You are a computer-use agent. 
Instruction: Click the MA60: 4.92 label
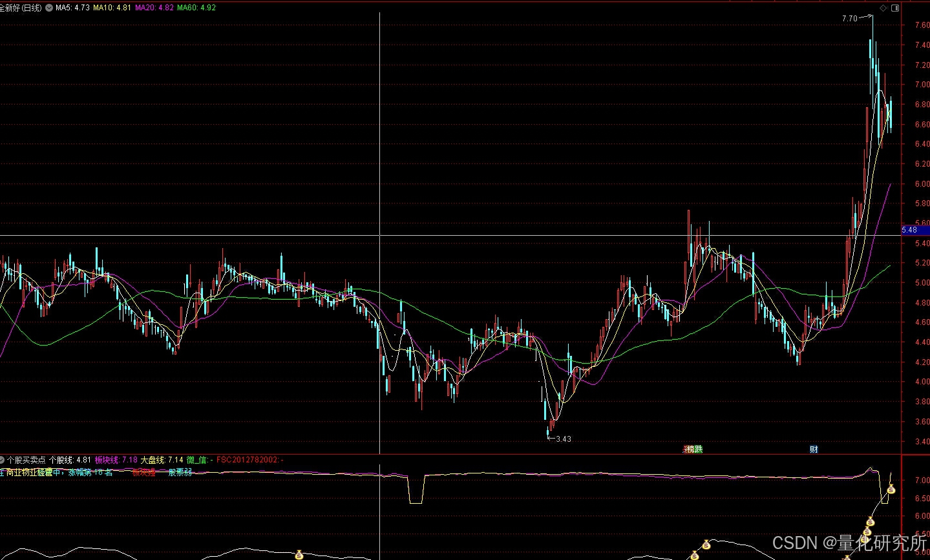pos(196,8)
